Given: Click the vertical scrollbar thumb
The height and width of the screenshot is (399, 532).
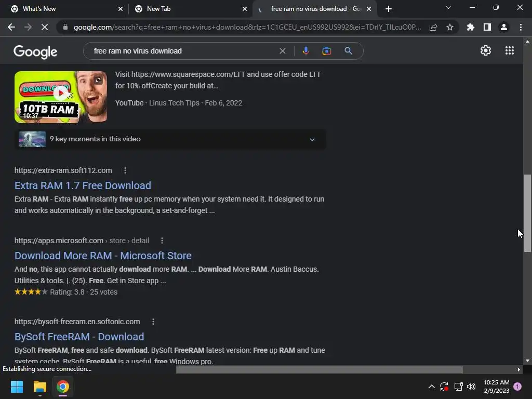Looking at the screenshot, I should point(527,213).
